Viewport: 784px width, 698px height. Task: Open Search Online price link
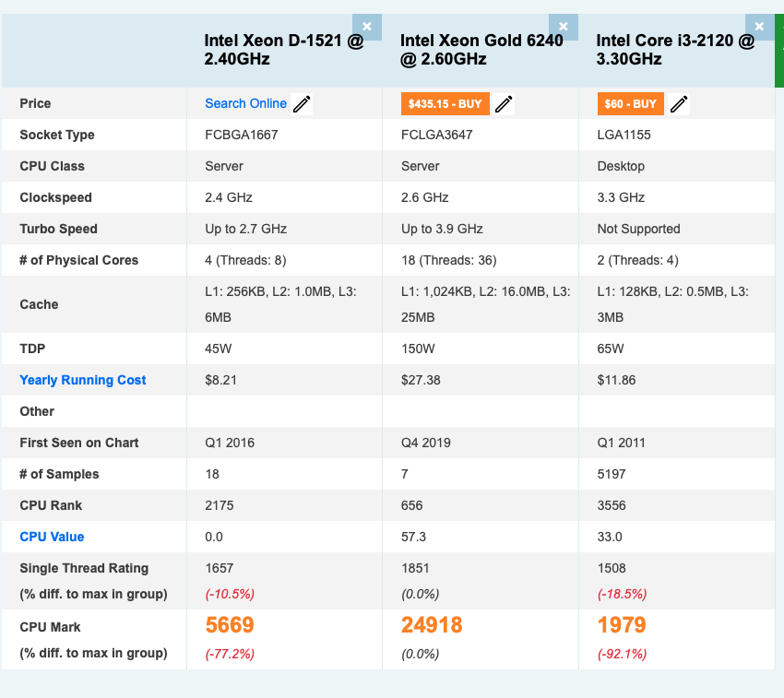(245, 103)
